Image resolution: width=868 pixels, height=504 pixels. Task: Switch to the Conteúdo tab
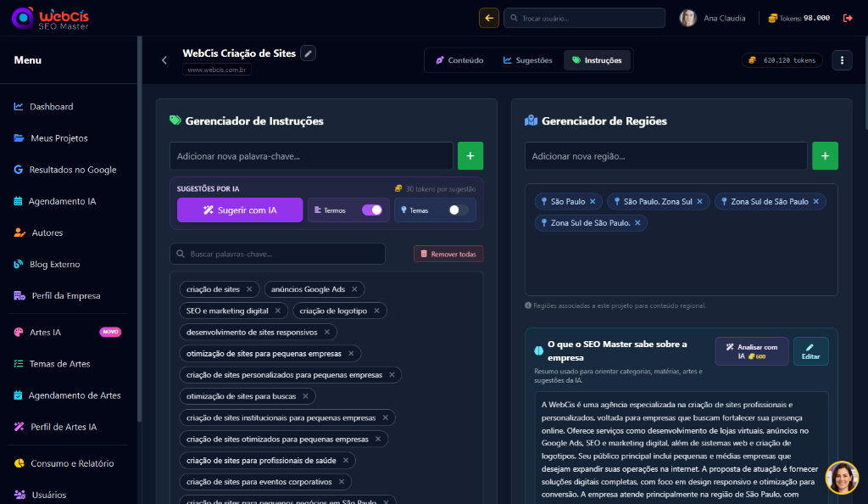pyautogui.click(x=459, y=60)
